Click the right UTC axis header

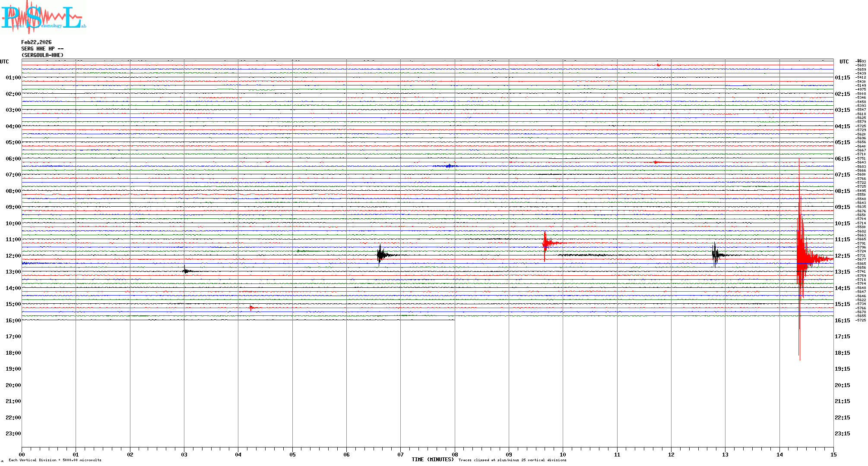pos(844,62)
